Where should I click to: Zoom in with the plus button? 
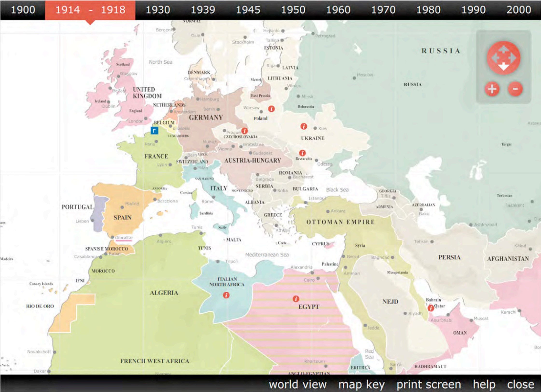pos(492,89)
